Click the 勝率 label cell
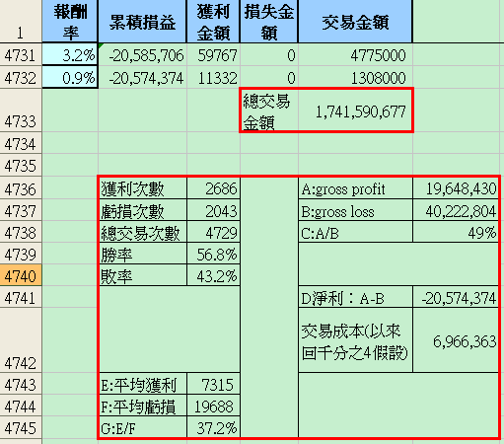 click(143, 254)
